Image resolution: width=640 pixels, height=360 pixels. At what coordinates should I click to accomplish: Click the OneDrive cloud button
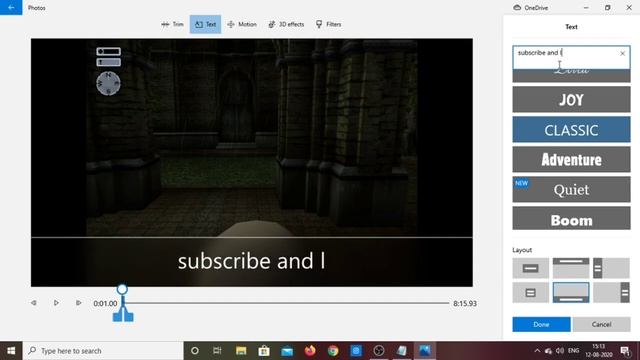tap(531, 7)
